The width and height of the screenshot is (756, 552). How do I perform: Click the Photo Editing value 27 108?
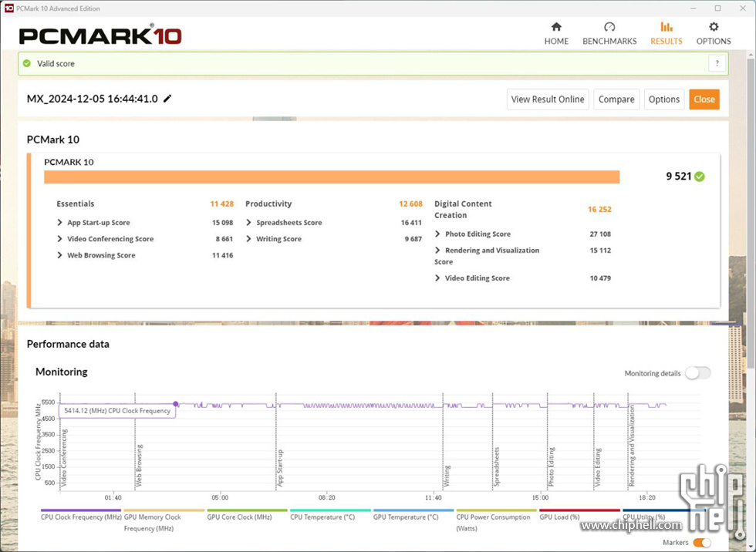tap(600, 234)
